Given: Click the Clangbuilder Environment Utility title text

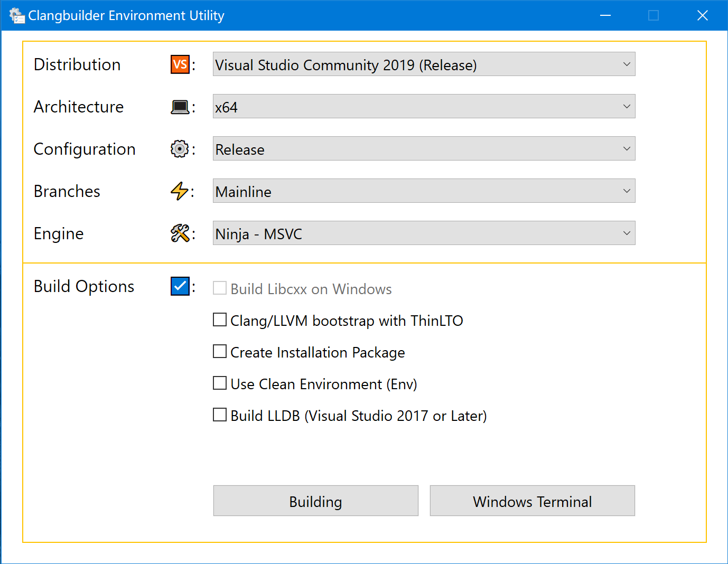Looking at the screenshot, I should [x=126, y=16].
